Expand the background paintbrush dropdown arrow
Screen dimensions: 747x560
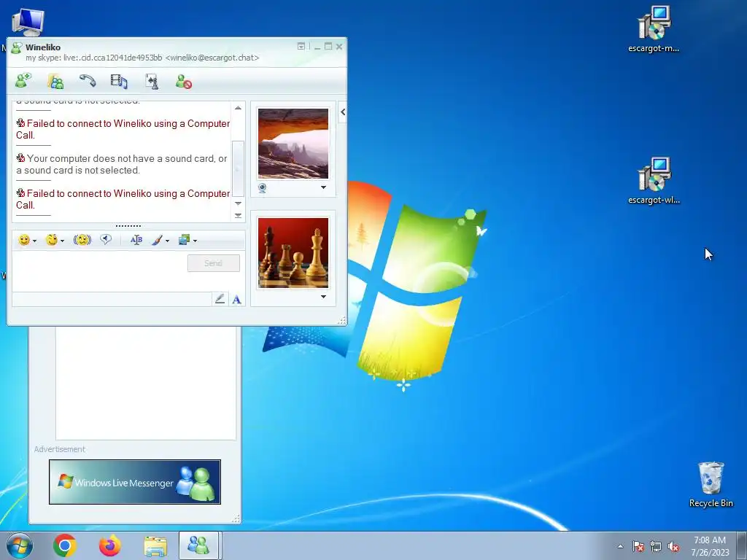167,241
